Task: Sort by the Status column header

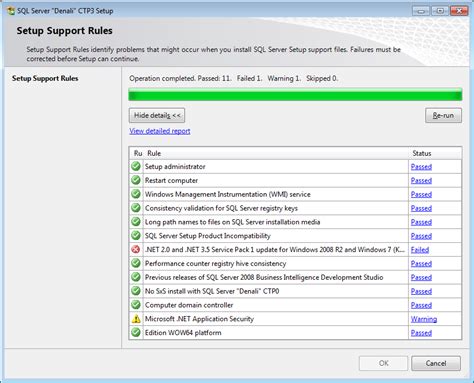Action: click(422, 153)
